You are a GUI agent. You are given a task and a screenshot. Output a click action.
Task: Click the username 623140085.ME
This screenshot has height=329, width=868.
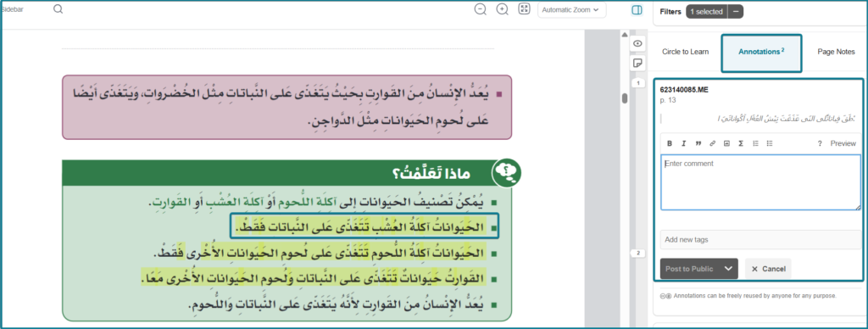(684, 90)
